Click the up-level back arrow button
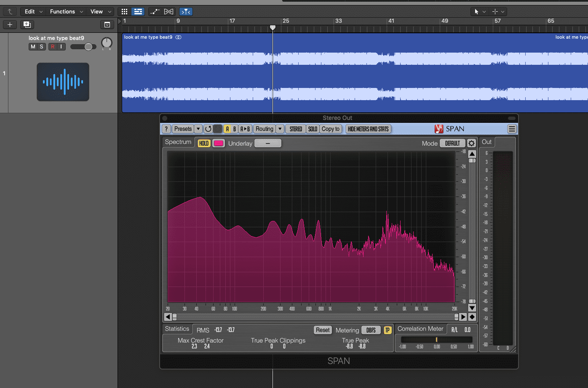The width and height of the screenshot is (588, 388). point(10,11)
